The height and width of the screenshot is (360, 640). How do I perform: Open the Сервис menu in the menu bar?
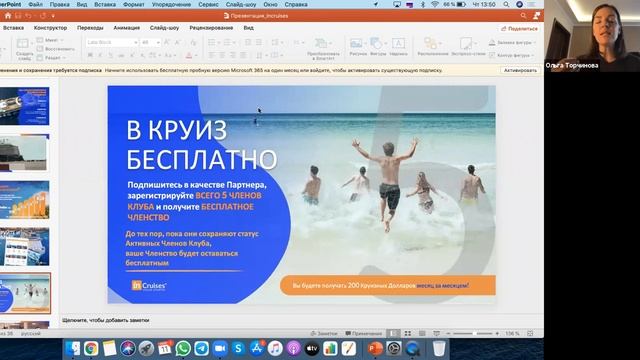point(208,4)
